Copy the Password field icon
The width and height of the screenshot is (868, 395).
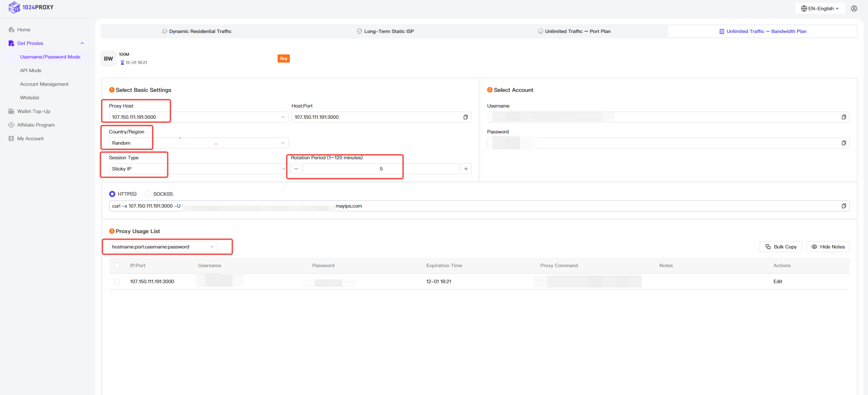coord(844,143)
